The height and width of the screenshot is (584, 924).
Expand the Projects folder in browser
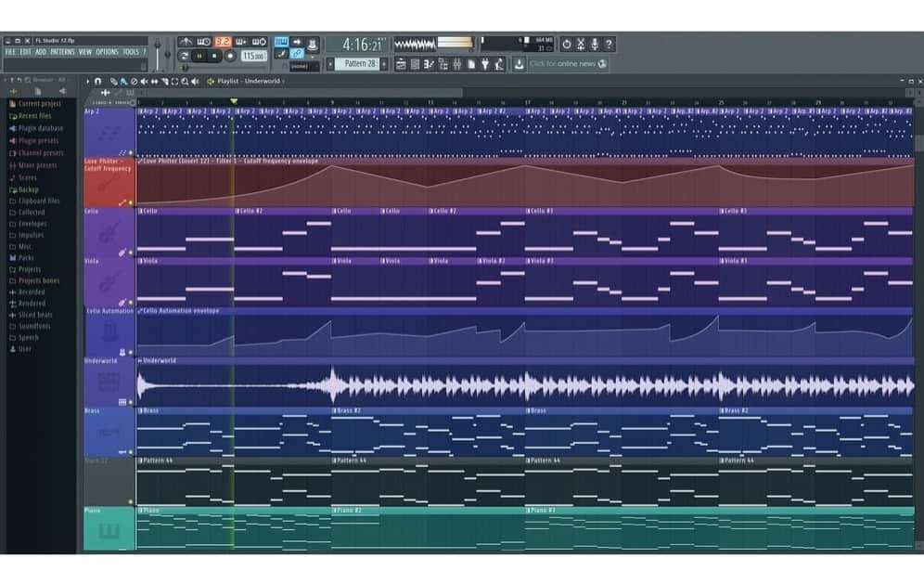[29, 269]
